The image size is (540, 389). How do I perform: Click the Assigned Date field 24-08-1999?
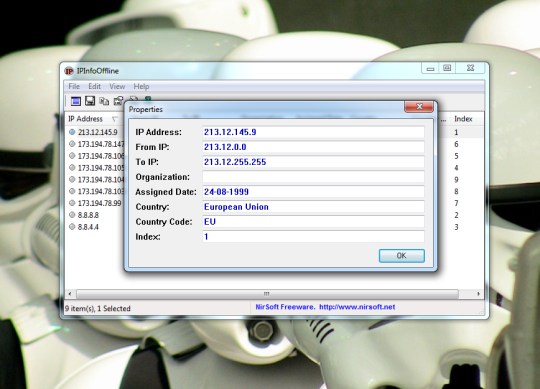pos(313,192)
